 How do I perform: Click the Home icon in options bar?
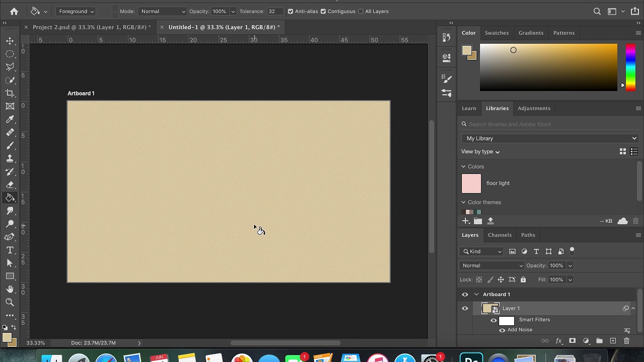[x=14, y=11]
